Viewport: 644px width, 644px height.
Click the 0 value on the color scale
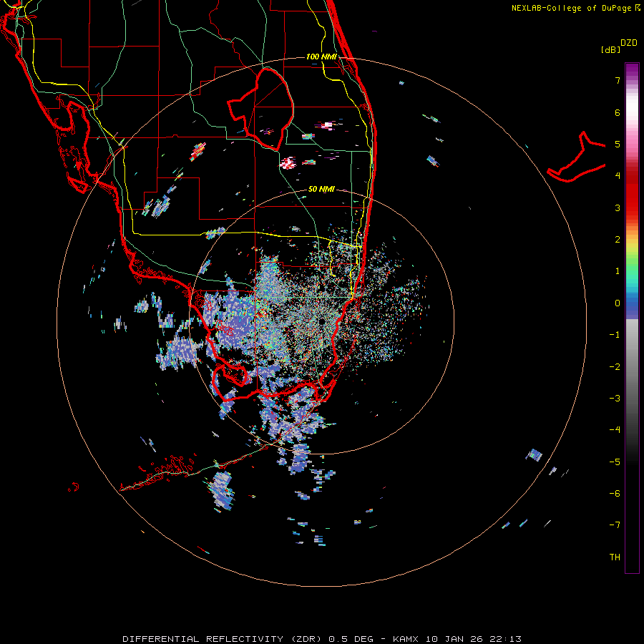(x=618, y=303)
